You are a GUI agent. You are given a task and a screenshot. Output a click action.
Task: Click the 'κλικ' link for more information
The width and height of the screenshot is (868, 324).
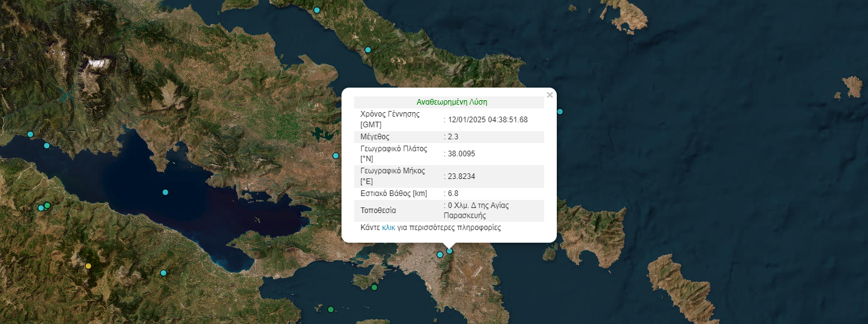(x=388, y=228)
